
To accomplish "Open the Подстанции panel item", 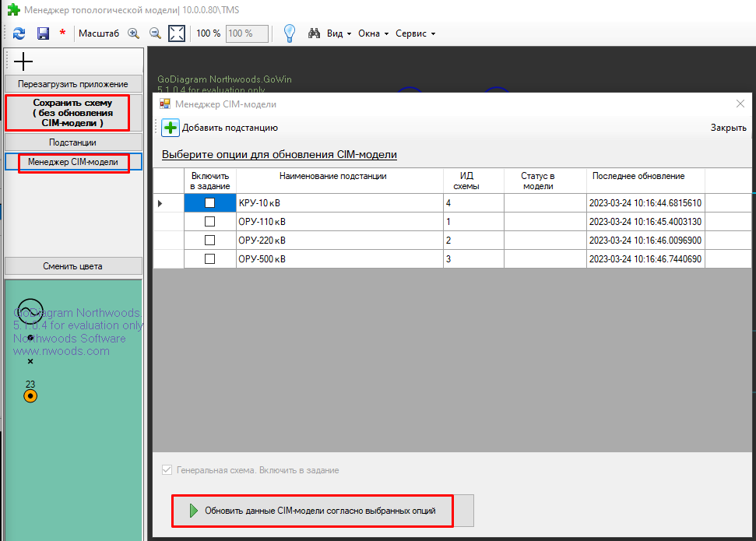I will (x=73, y=142).
